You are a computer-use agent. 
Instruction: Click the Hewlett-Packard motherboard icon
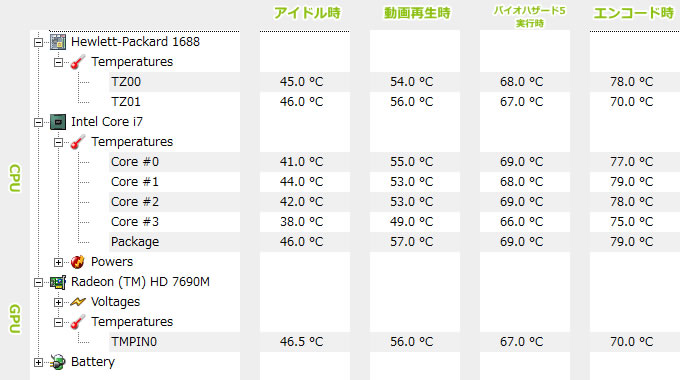(58, 42)
